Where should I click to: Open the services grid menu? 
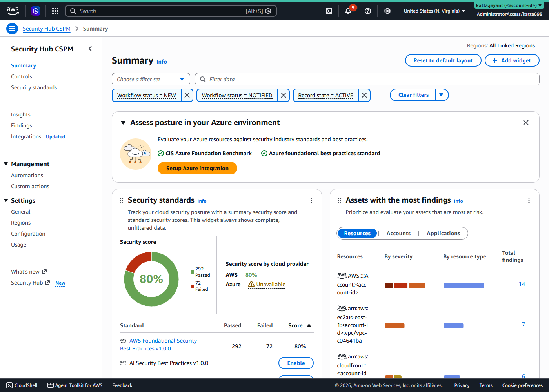[55, 11]
